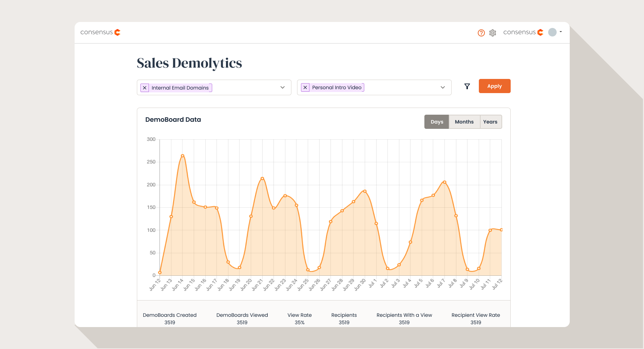
Task: Remove the Internal Email Domains tag
Action: 145,88
